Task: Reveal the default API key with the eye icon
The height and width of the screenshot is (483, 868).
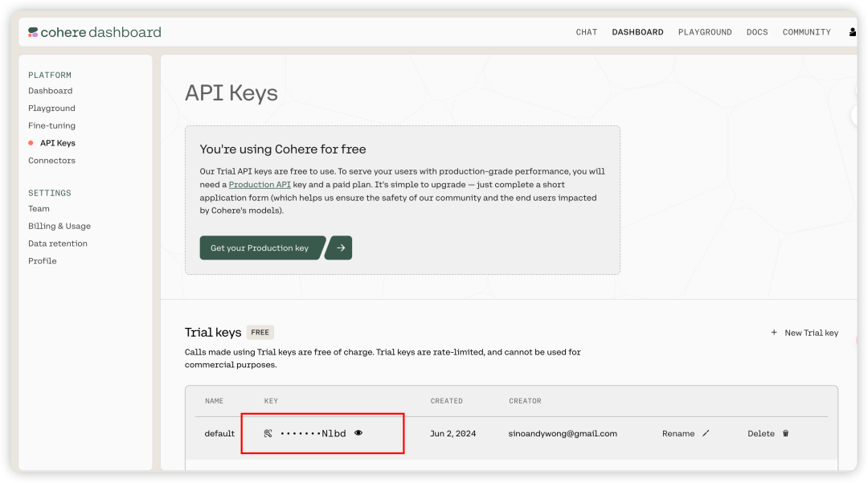Action: coord(358,433)
